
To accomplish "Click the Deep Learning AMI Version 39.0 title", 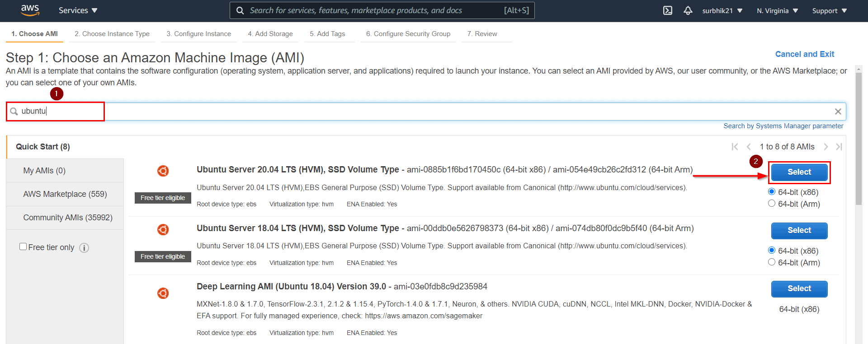I will (292, 287).
